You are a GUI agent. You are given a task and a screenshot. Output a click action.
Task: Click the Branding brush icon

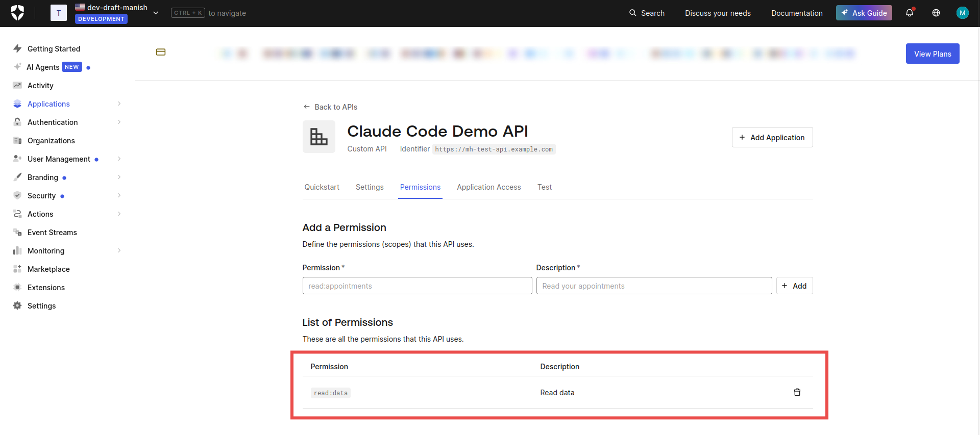click(x=17, y=177)
